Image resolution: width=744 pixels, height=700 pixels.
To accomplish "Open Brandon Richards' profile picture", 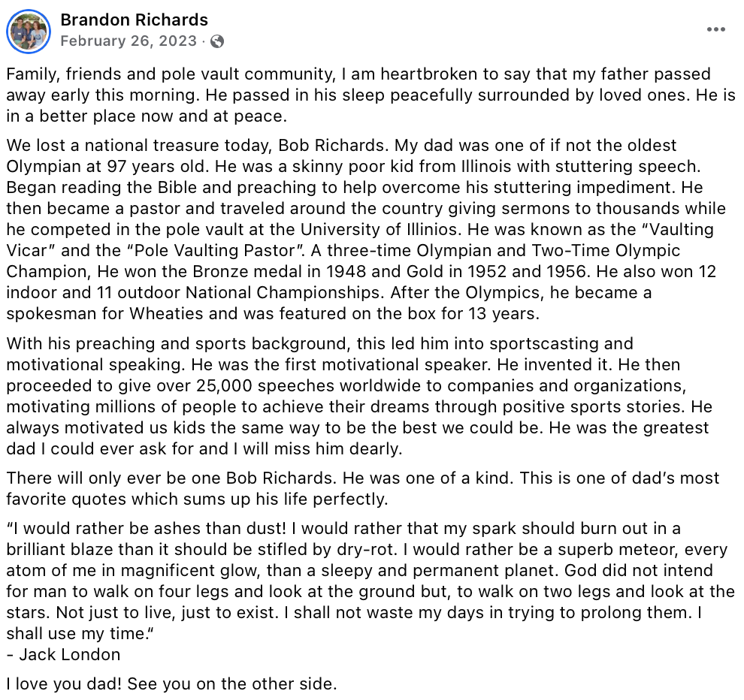I will (x=29, y=32).
